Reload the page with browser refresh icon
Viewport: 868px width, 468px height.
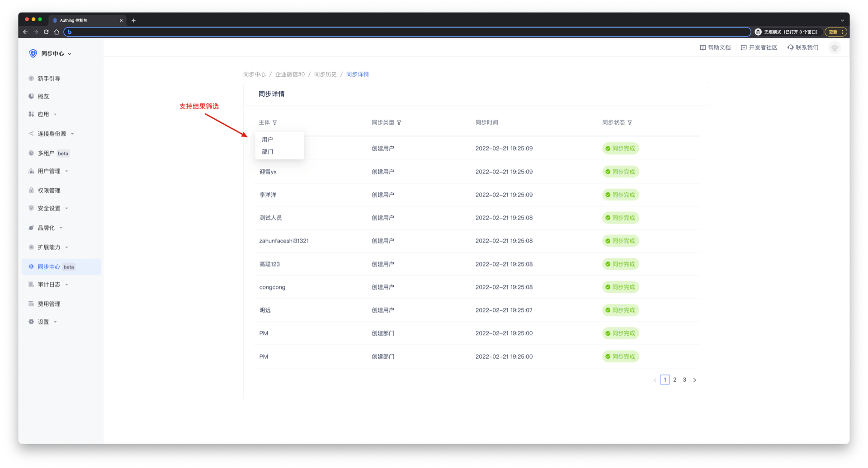point(46,32)
